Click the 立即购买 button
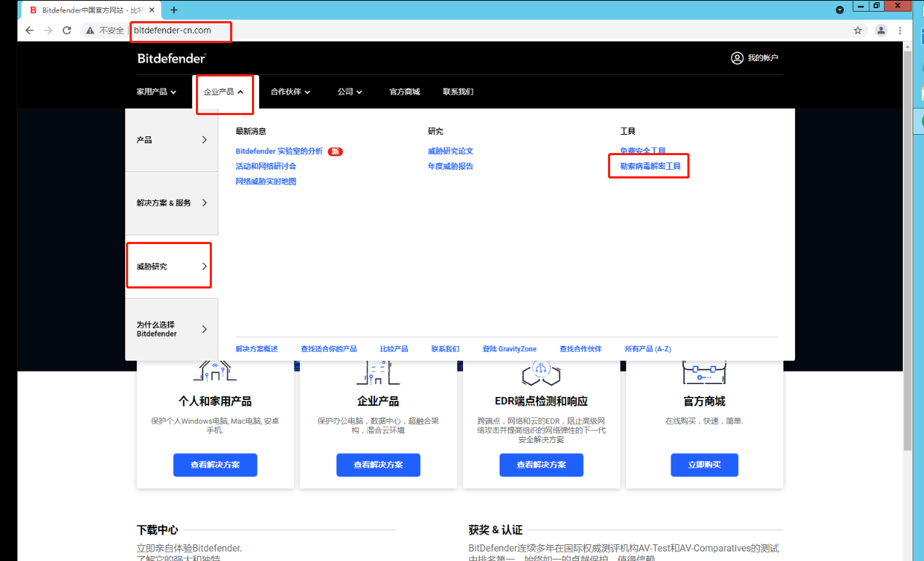Viewport: 924px width, 561px height. (704, 465)
